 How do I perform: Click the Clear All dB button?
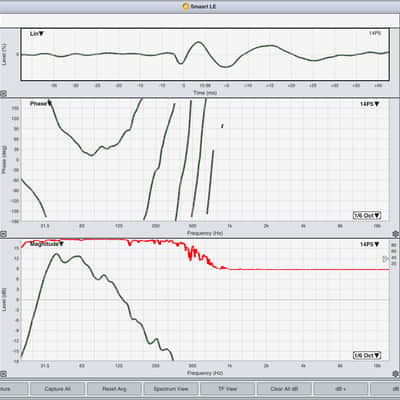click(x=284, y=389)
